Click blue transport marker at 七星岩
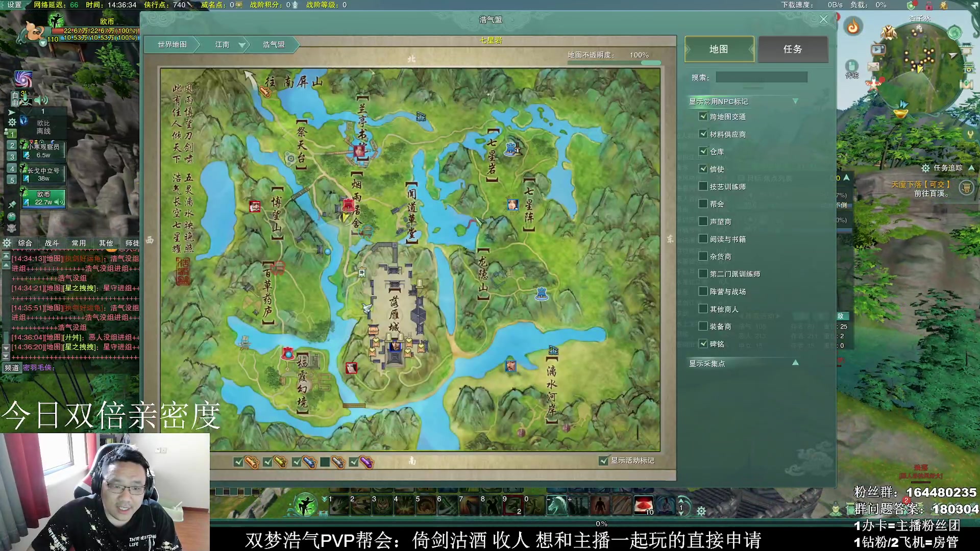Image resolution: width=980 pixels, height=551 pixels. 511,149
